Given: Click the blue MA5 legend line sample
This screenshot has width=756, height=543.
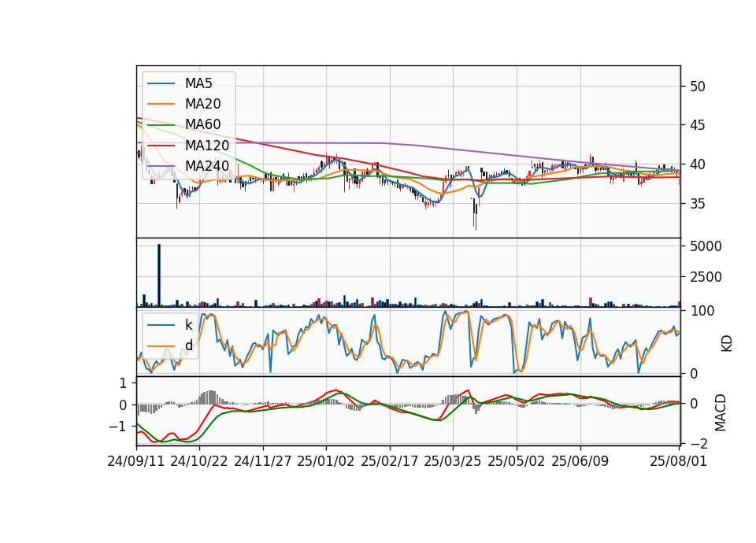Looking at the screenshot, I should [161, 83].
